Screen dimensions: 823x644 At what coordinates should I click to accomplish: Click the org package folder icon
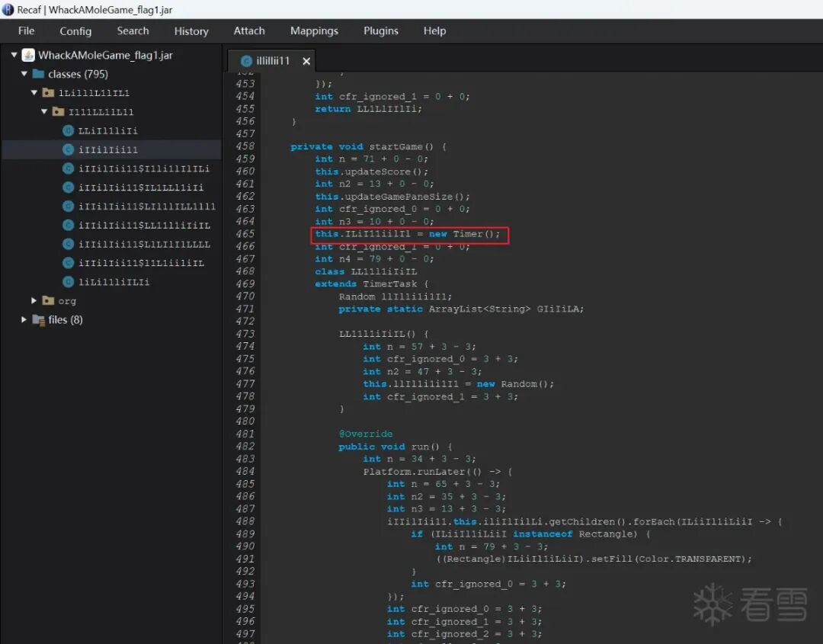point(48,301)
